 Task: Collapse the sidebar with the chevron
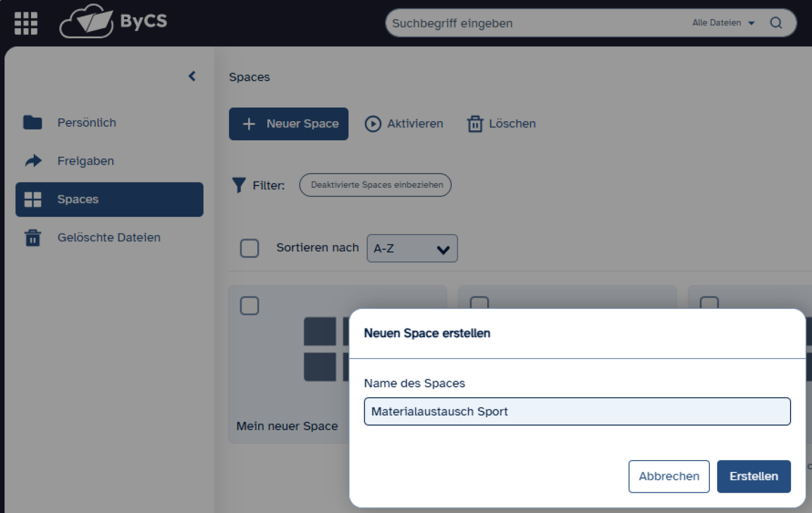click(x=192, y=76)
